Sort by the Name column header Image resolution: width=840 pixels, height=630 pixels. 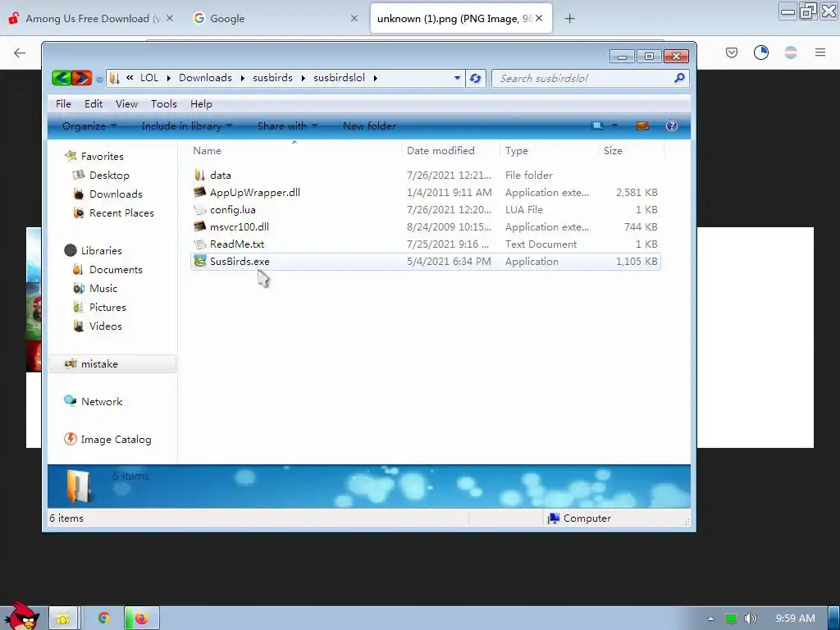point(294,151)
